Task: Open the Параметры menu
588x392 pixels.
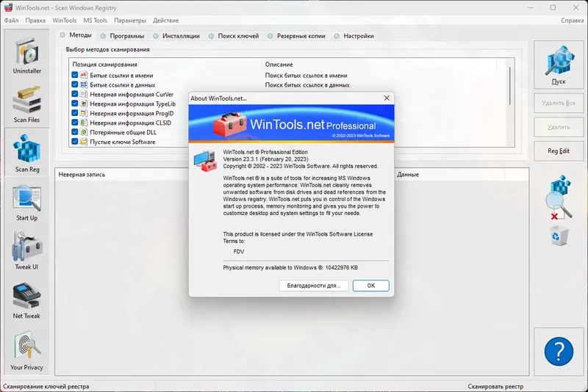Action: pyautogui.click(x=130, y=21)
